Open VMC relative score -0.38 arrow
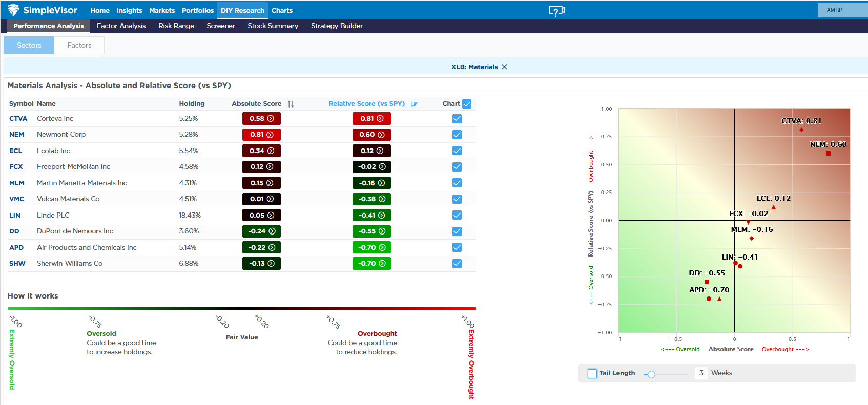Viewport: 868px width, 405px height. pyautogui.click(x=382, y=199)
